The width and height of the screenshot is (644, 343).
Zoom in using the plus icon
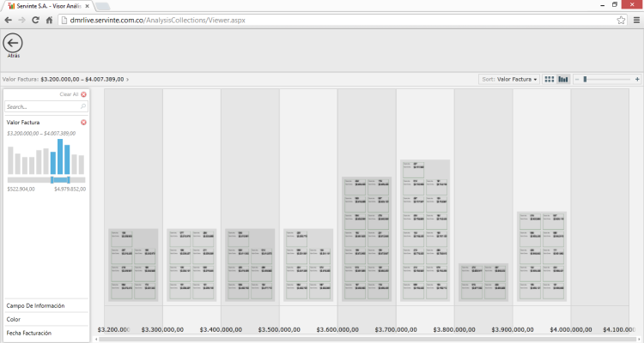tap(637, 79)
